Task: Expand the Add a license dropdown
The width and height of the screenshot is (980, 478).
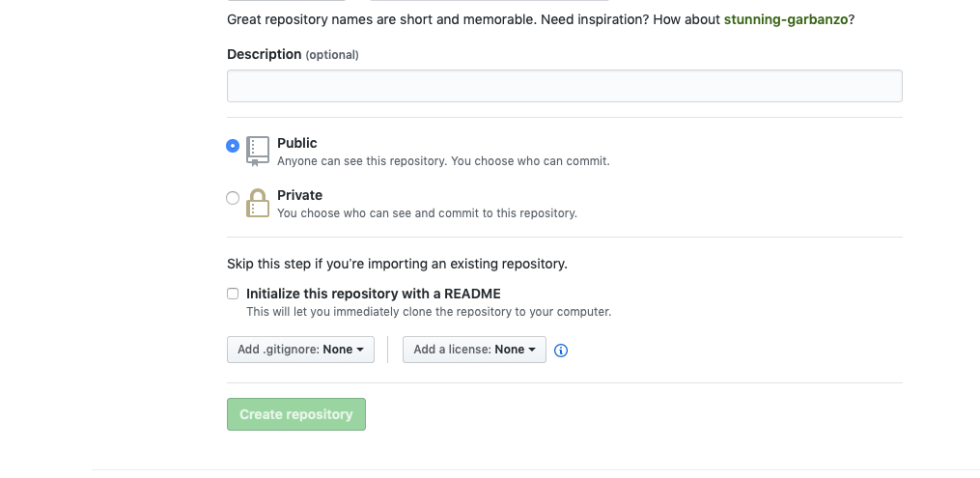Action: pyautogui.click(x=474, y=350)
